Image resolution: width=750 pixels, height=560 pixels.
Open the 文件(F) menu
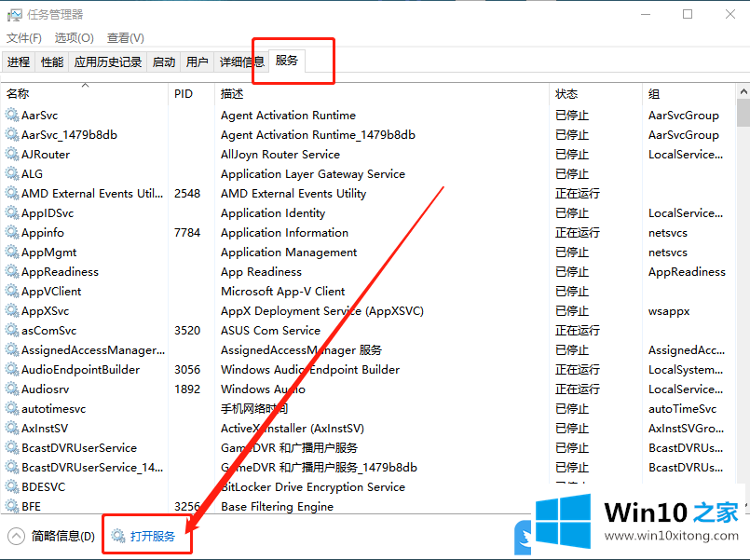click(24, 38)
